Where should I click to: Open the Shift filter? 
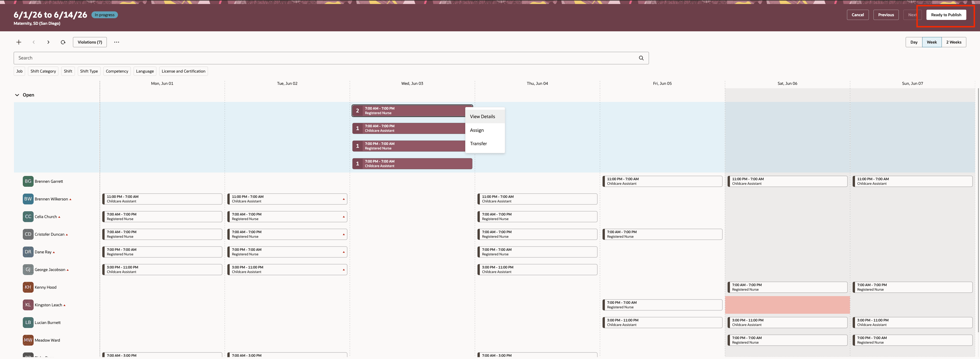point(68,71)
